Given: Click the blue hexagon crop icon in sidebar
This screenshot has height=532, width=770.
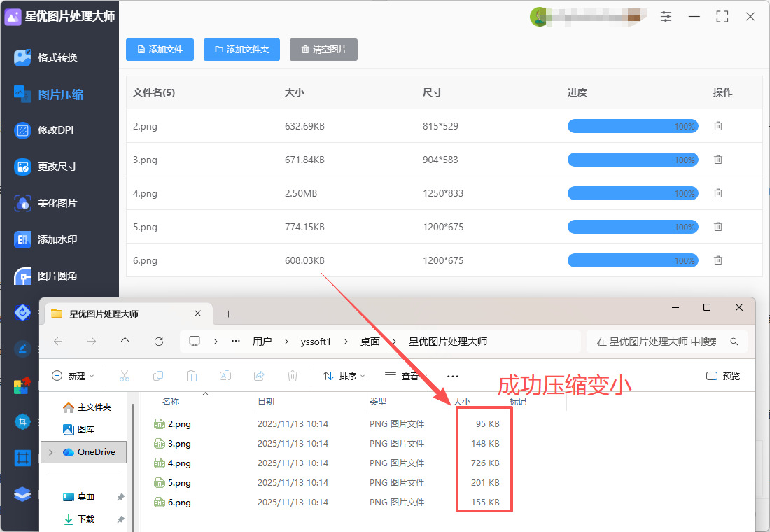Looking at the screenshot, I should tap(22, 422).
